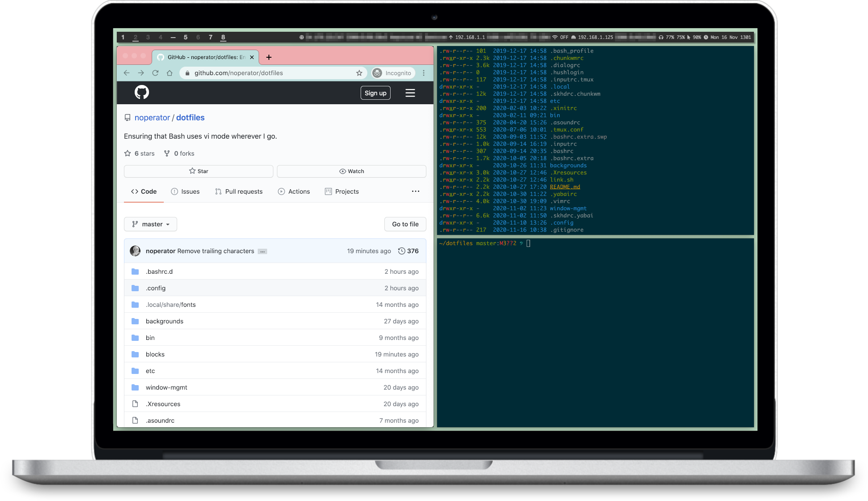868x501 pixels.
Task: Bookmark this page with the star icon
Action: (359, 73)
